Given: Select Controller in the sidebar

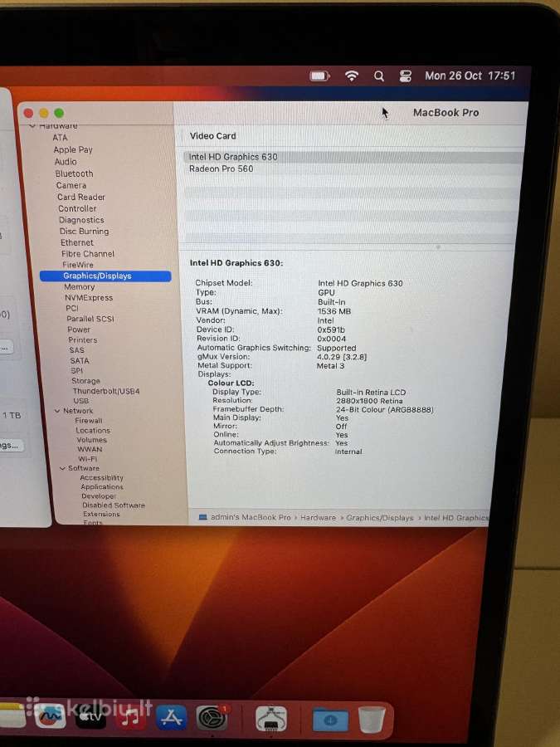Looking at the screenshot, I should pyautogui.click(x=77, y=208).
